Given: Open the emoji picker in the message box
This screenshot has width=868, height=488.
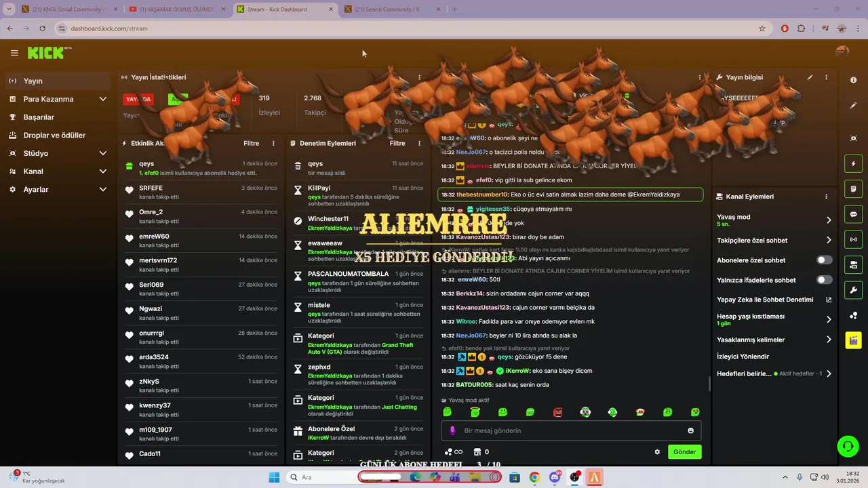Looking at the screenshot, I should (691, 430).
